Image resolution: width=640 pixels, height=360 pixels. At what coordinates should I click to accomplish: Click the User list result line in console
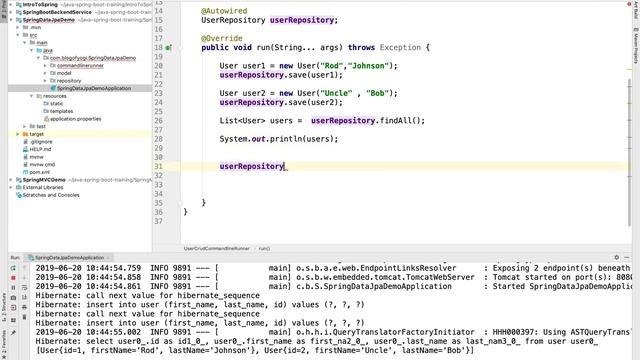(x=255, y=350)
